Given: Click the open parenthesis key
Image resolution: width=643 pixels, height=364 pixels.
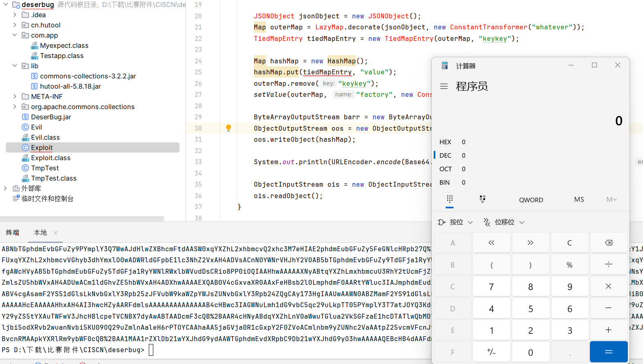Looking at the screenshot, I should pyautogui.click(x=491, y=265).
